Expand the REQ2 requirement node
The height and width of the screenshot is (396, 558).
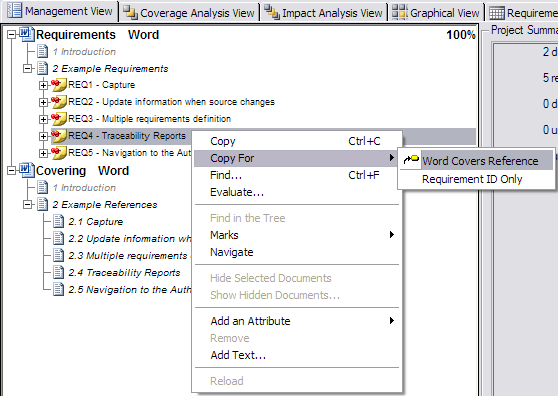(x=43, y=102)
